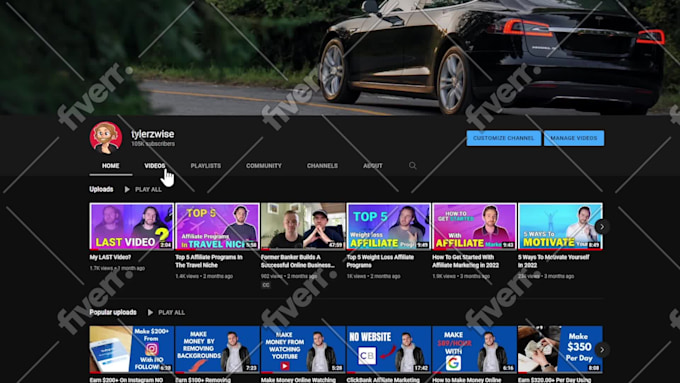680x383 pixels.
Task: Open the My LAST Video thumbnail
Action: [131, 226]
